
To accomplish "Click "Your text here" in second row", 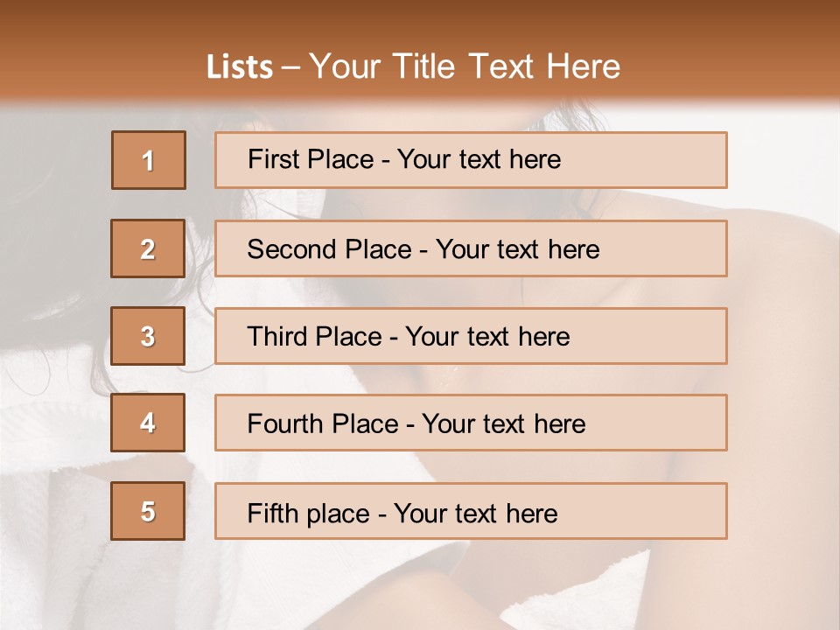I will pyautogui.click(x=517, y=249).
